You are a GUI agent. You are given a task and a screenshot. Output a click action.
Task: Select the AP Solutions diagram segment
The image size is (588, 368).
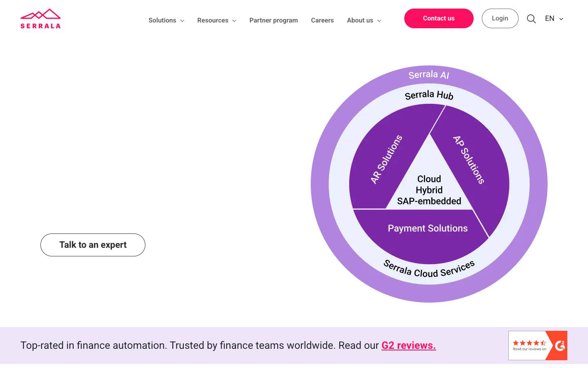click(x=470, y=159)
